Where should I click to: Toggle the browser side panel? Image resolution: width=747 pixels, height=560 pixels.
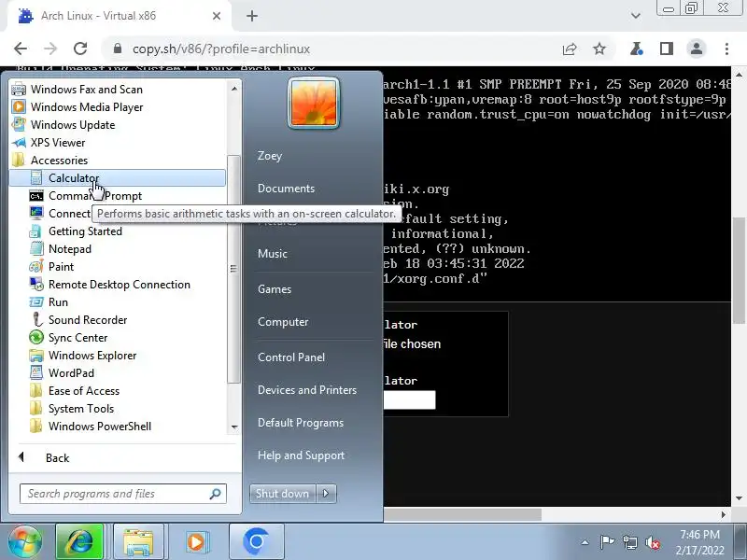[x=667, y=49]
